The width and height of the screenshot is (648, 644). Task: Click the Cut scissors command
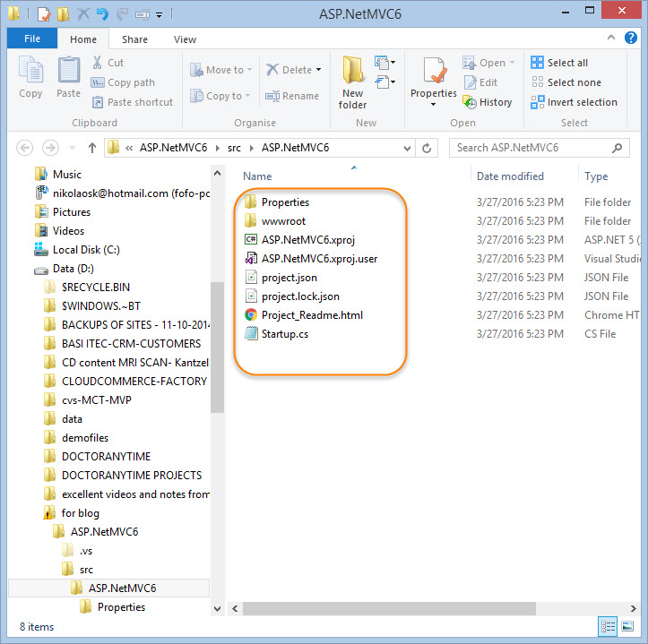pyautogui.click(x=108, y=63)
